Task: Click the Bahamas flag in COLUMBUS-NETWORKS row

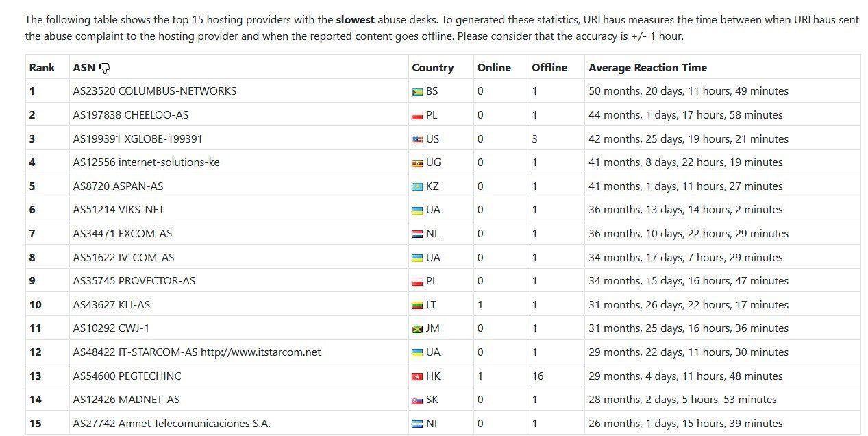Action: tap(417, 91)
